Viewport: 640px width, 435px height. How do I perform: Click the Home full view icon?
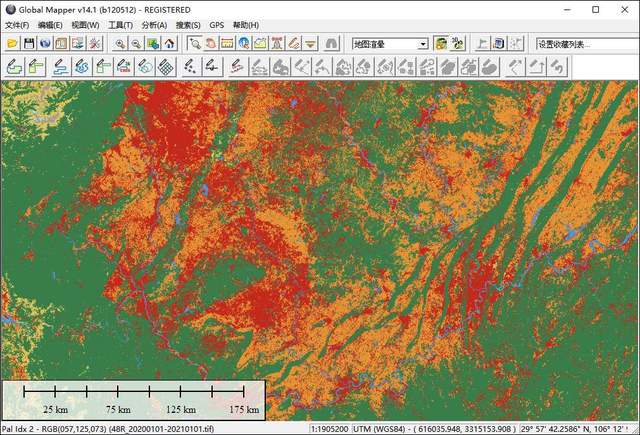[170, 44]
